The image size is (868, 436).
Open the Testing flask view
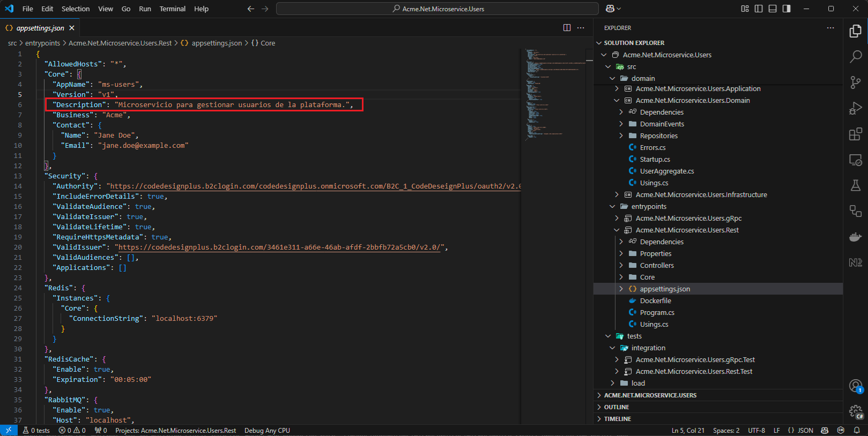click(x=856, y=185)
